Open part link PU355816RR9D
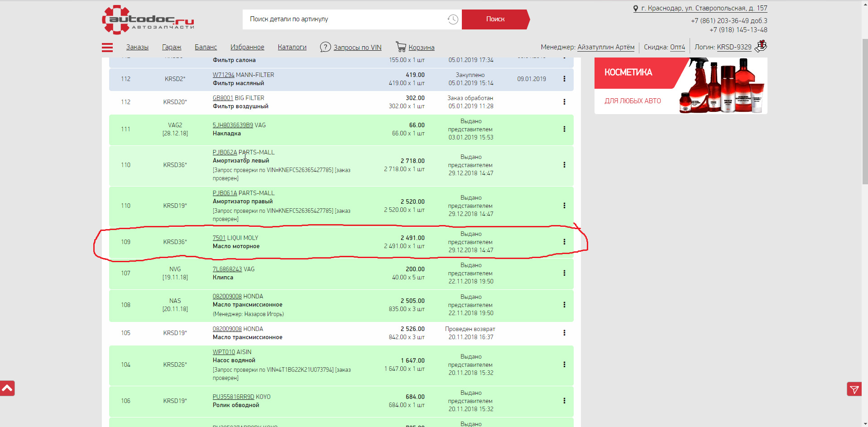This screenshot has height=427, width=868. tap(234, 397)
